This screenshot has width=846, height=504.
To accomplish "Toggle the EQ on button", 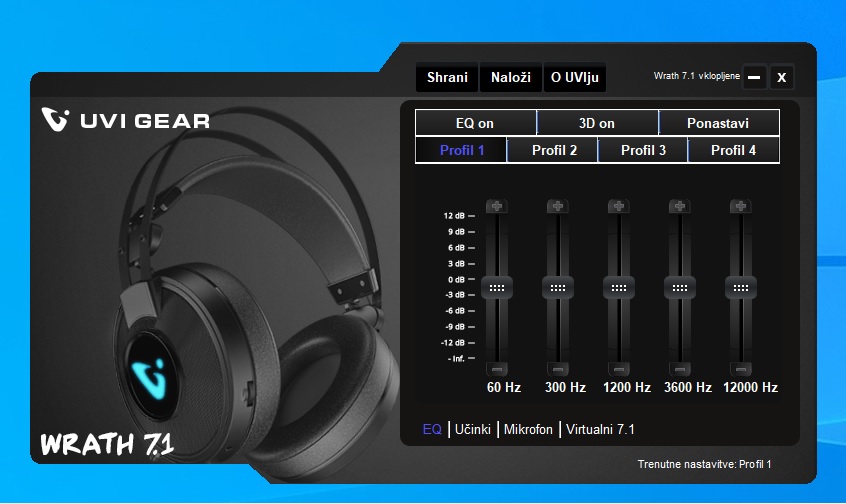I will point(475,123).
